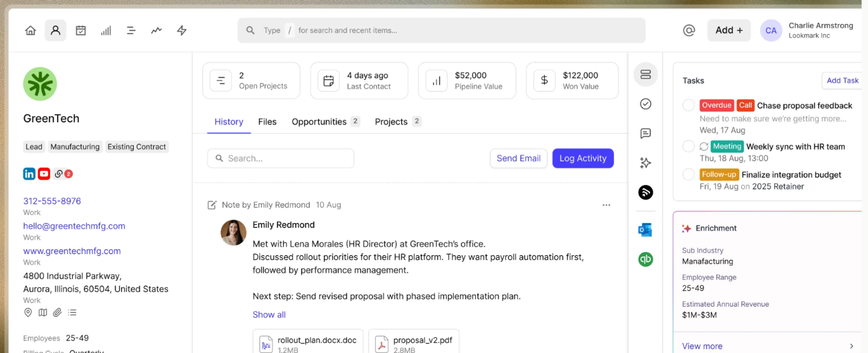
Task: Mark Chase proposal feedback task complete
Action: [x=689, y=105]
